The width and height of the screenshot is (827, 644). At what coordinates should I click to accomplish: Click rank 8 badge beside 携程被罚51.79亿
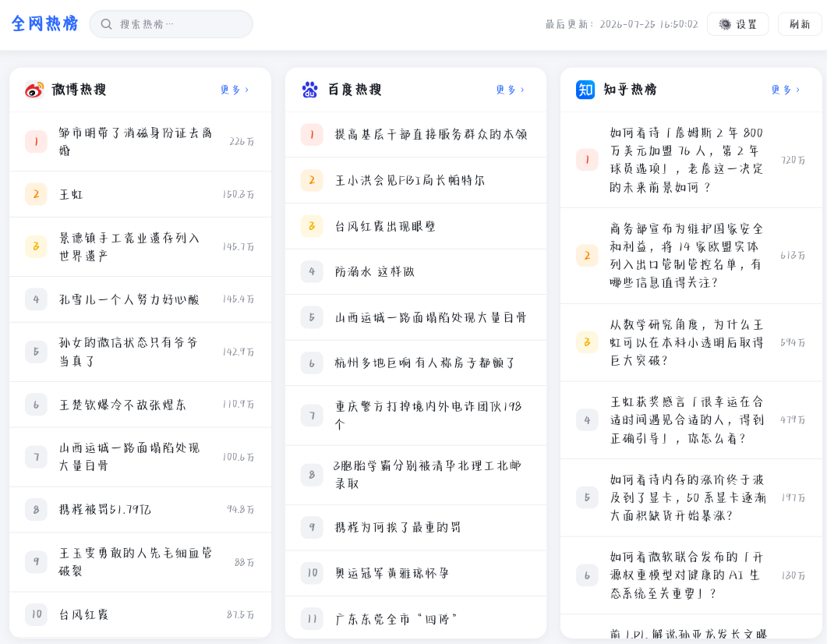point(36,509)
